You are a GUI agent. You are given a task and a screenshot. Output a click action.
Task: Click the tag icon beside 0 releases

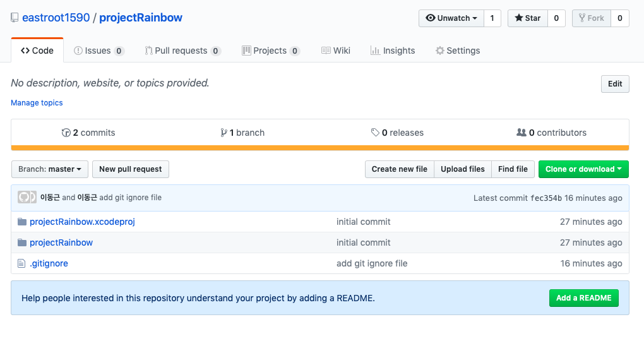[375, 132]
